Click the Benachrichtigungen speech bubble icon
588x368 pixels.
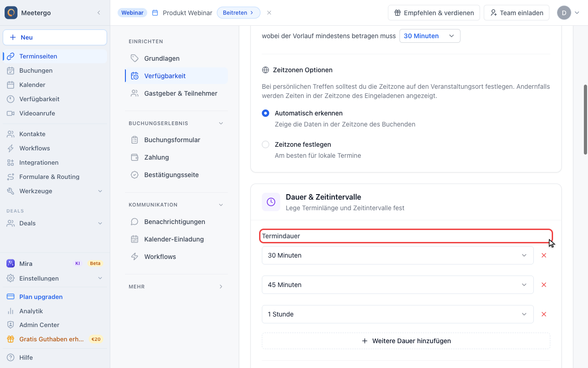click(135, 222)
